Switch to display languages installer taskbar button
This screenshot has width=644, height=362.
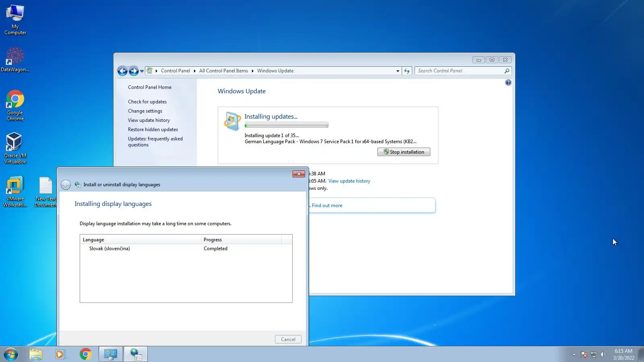(x=136, y=354)
